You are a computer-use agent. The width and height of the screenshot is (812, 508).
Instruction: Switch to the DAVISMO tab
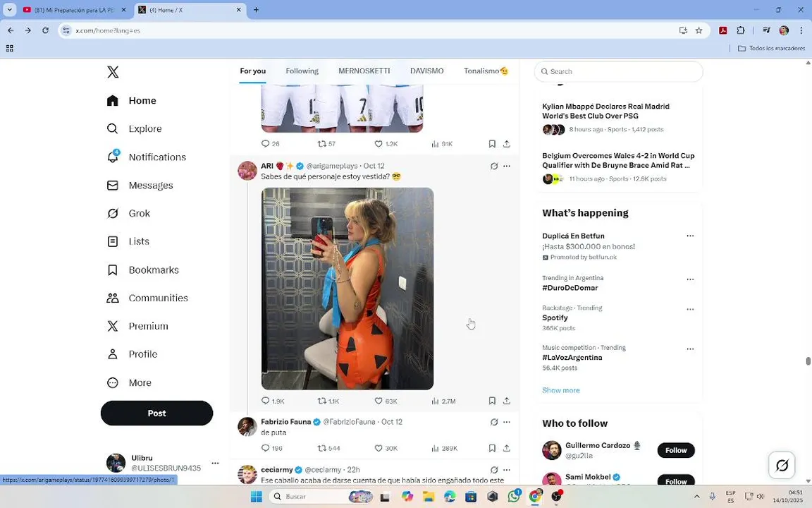(x=426, y=71)
